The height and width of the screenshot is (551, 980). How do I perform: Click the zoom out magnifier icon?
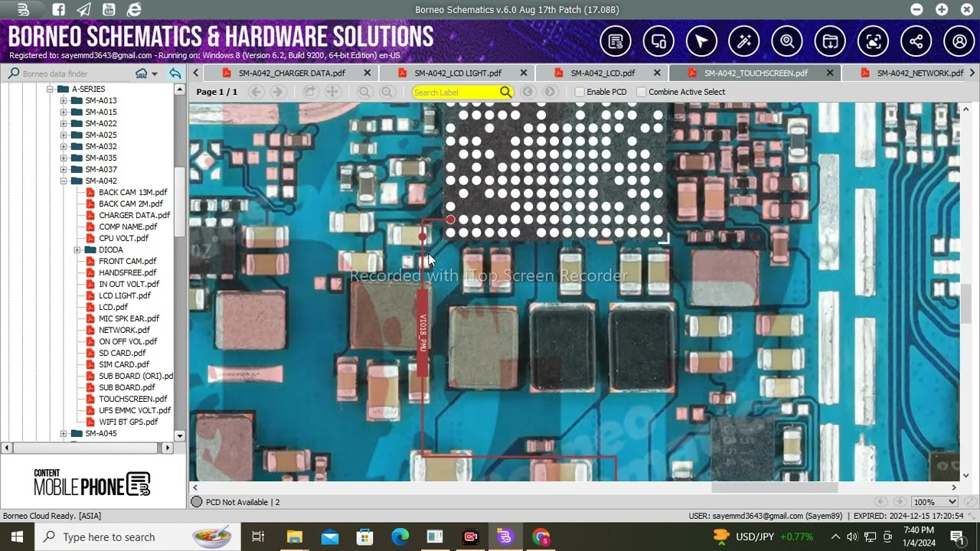364,92
